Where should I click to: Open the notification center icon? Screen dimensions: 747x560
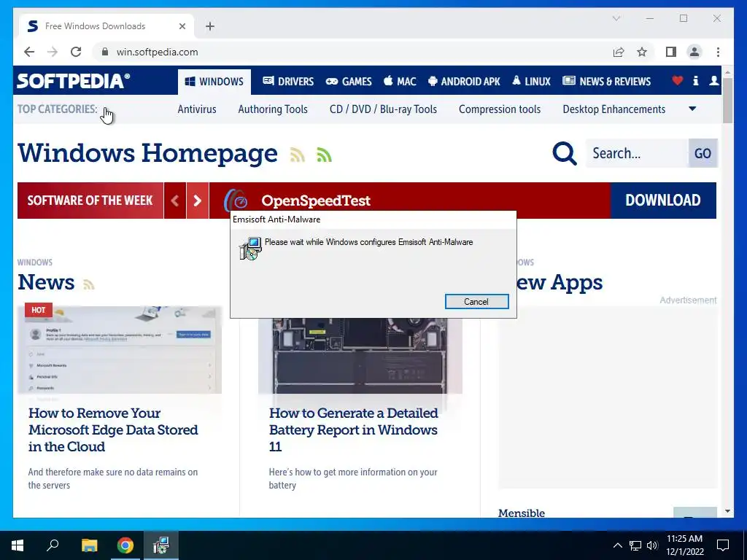[x=723, y=545]
